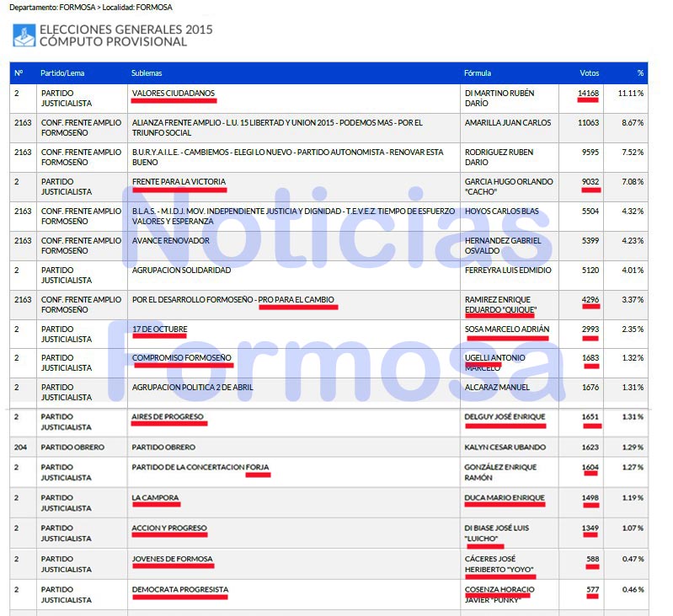Viewport: 673px width, 616px height.
Task: Click the breadcrumb 'Departamento: FORMOSA > Localidad: FORMOSA'
Action: (91, 8)
